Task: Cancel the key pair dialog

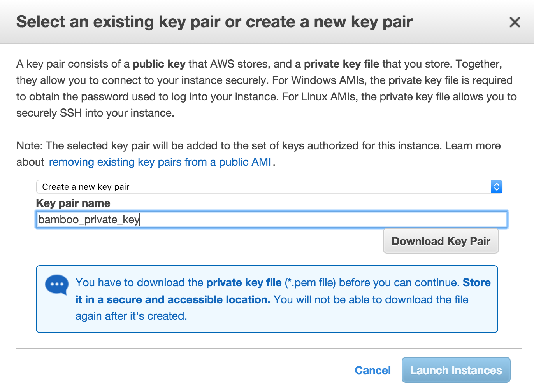Action: [372, 370]
